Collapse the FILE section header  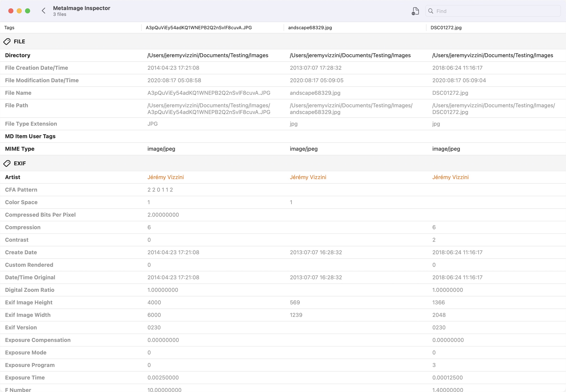19,41
